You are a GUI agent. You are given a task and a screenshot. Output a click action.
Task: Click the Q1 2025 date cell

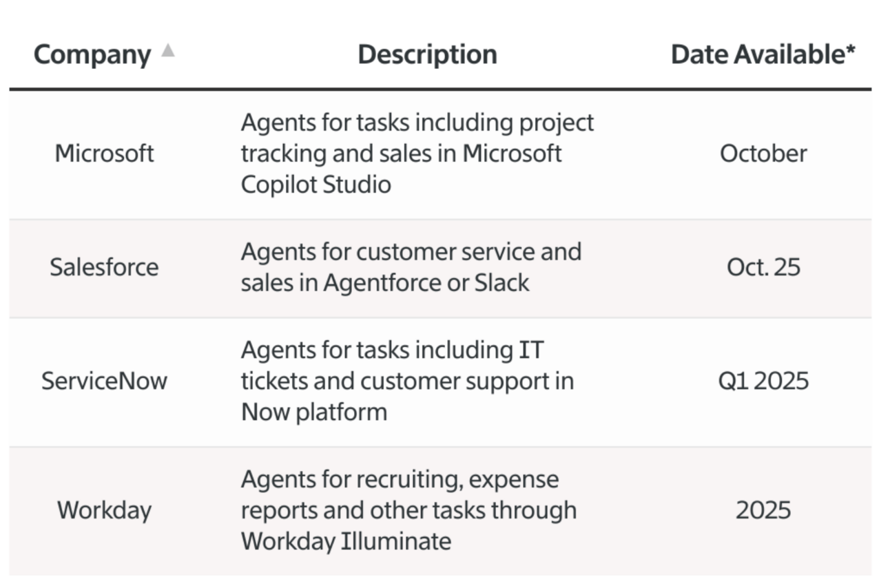[x=763, y=381]
